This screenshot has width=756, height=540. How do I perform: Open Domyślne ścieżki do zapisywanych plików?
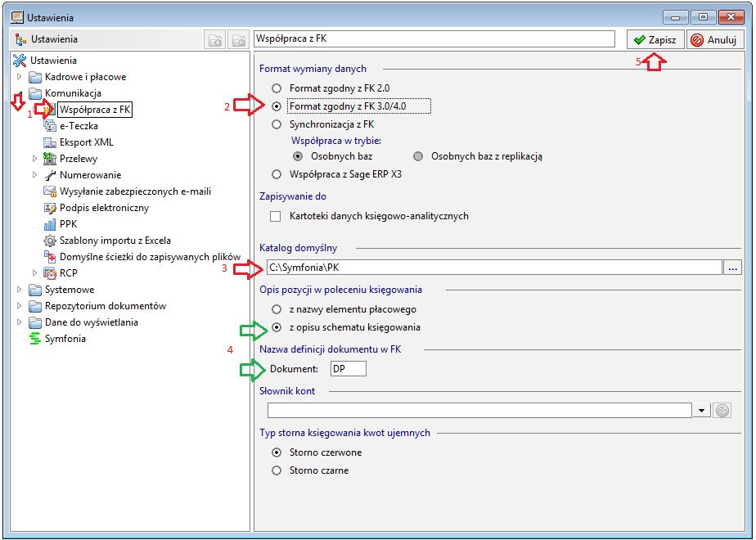[x=150, y=257]
